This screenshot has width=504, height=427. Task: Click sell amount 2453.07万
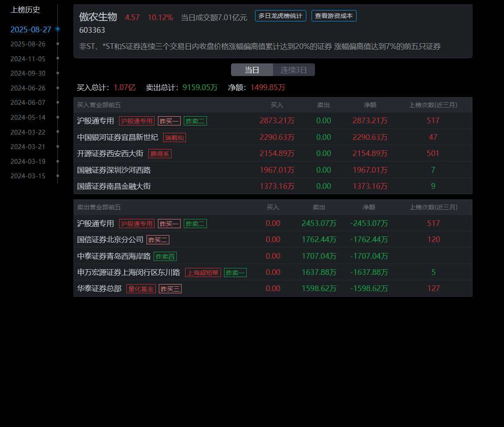tap(319, 223)
